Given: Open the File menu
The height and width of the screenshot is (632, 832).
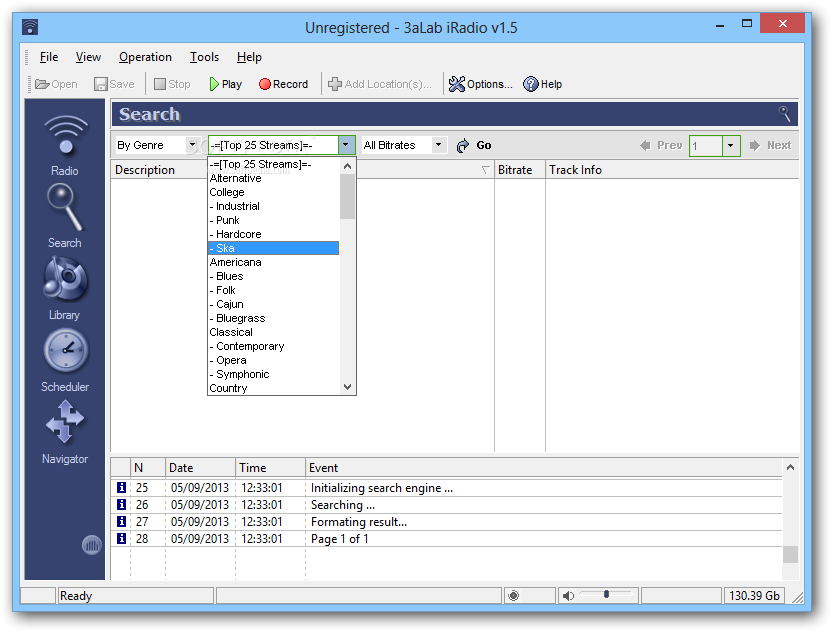Looking at the screenshot, I should [49, 57].
